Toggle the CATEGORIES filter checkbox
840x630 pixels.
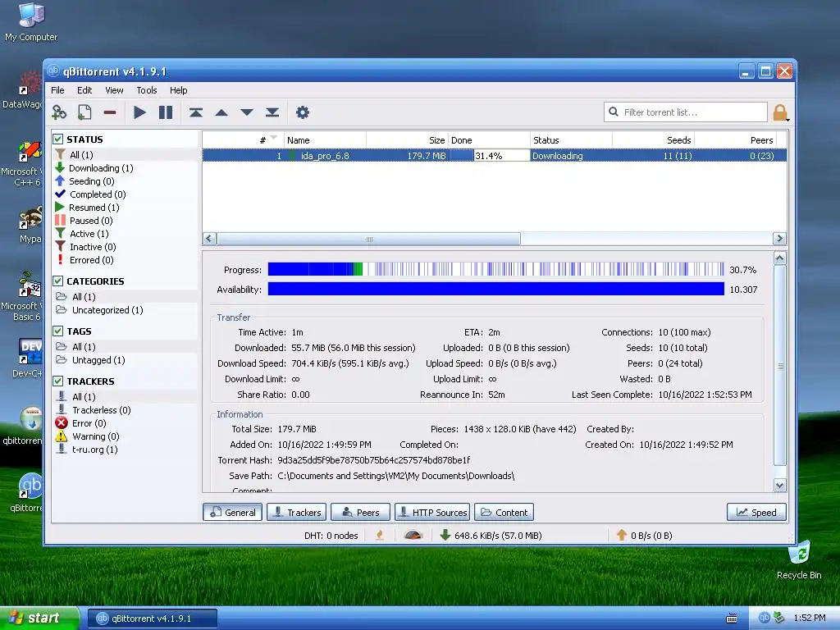[58, 281]
